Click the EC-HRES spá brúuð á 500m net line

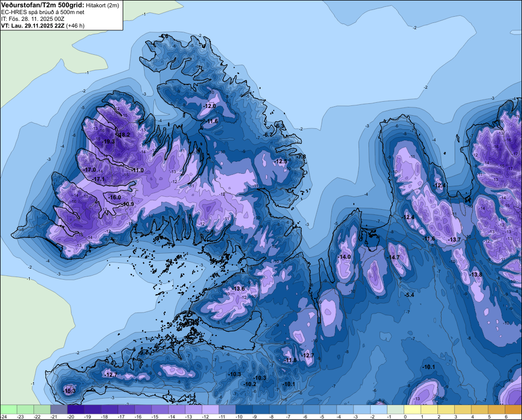tap(43, 12)
